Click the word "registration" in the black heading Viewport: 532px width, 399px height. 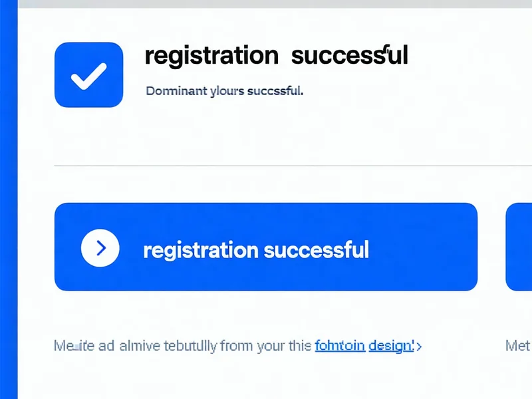point(211,56)
